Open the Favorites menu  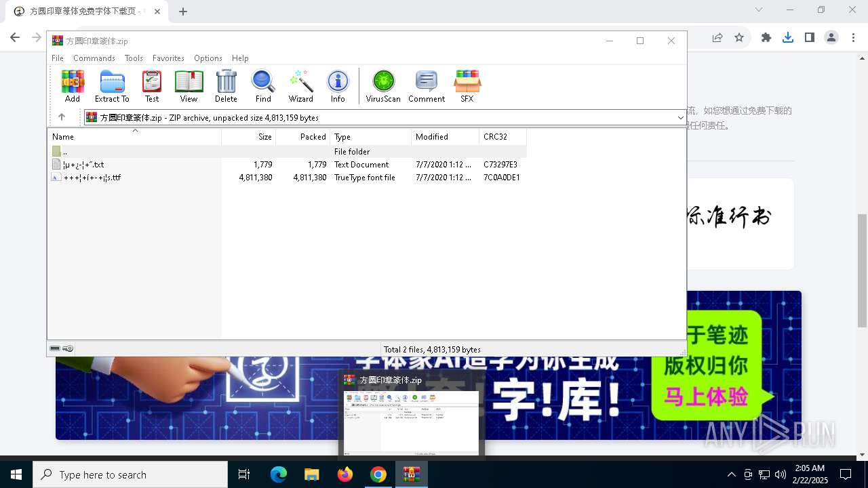(168, 58)
